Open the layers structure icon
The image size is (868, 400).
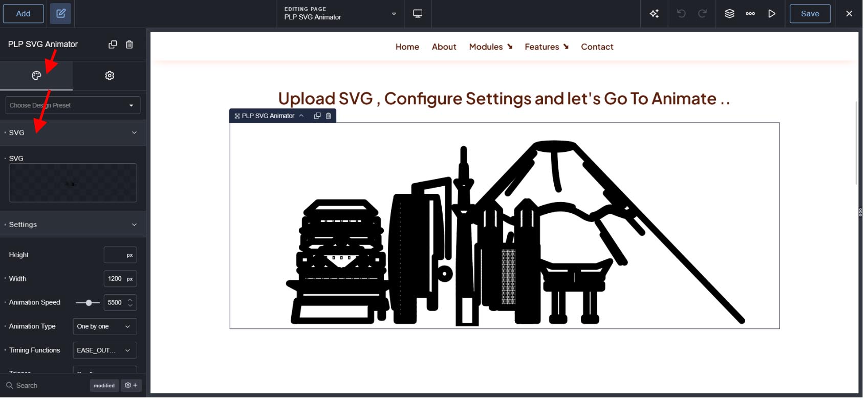730,14
